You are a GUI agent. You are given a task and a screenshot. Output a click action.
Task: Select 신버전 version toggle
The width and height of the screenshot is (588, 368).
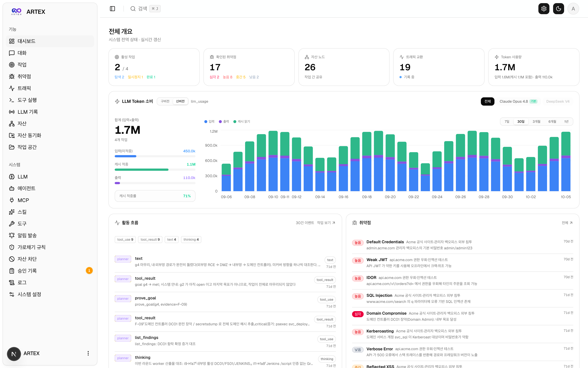point(180,101)
